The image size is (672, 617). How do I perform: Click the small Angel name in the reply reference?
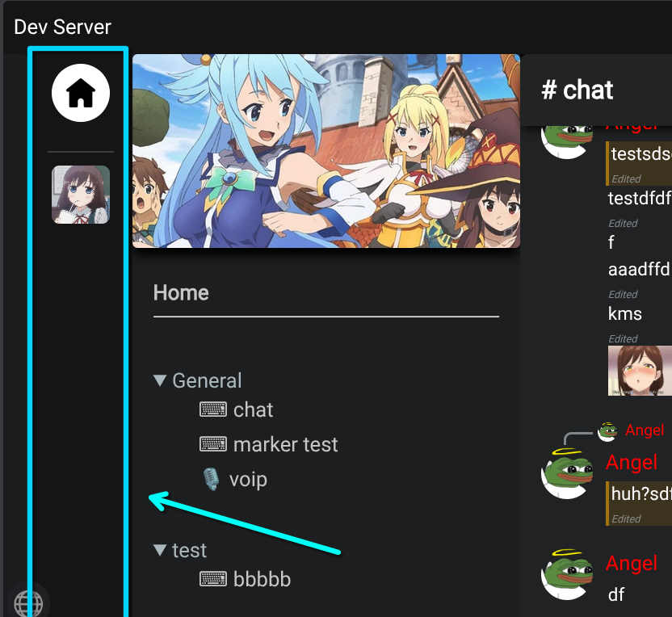click(x=645, y=430)
